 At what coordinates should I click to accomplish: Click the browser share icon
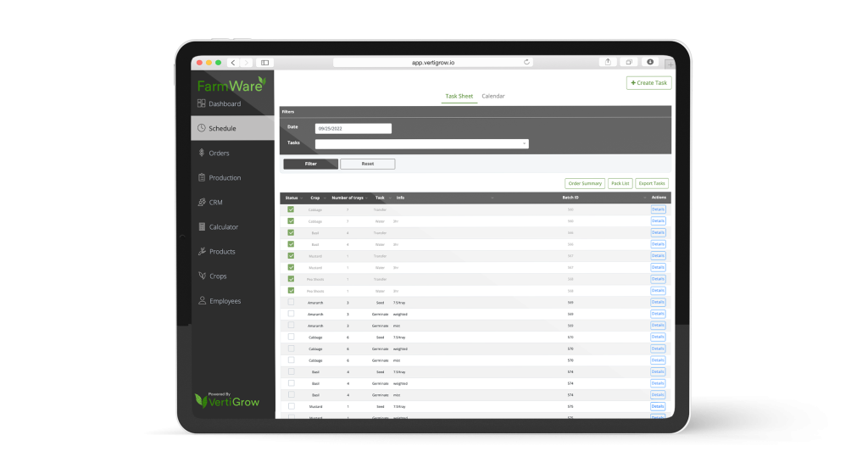tap(609, 62)
